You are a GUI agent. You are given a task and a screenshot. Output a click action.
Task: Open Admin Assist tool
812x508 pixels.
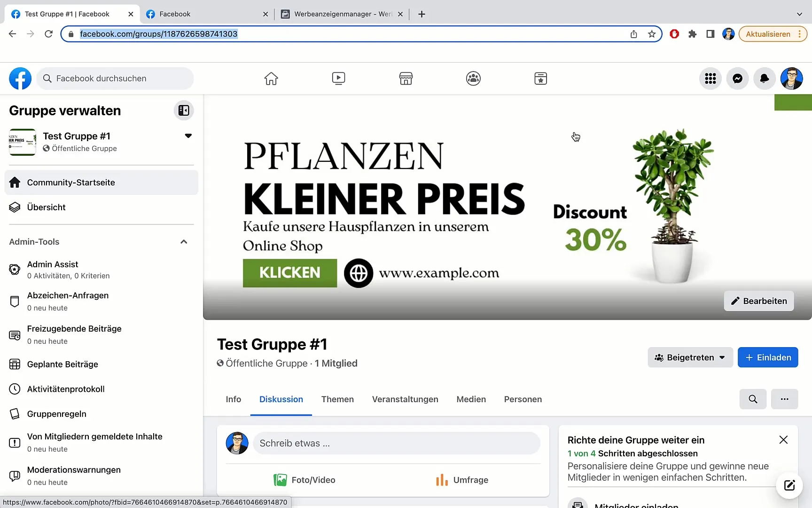click(x=101, y=270)
